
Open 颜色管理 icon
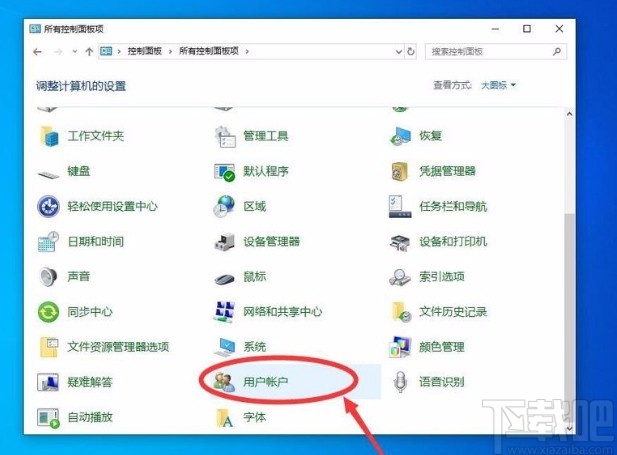point(400,347)
